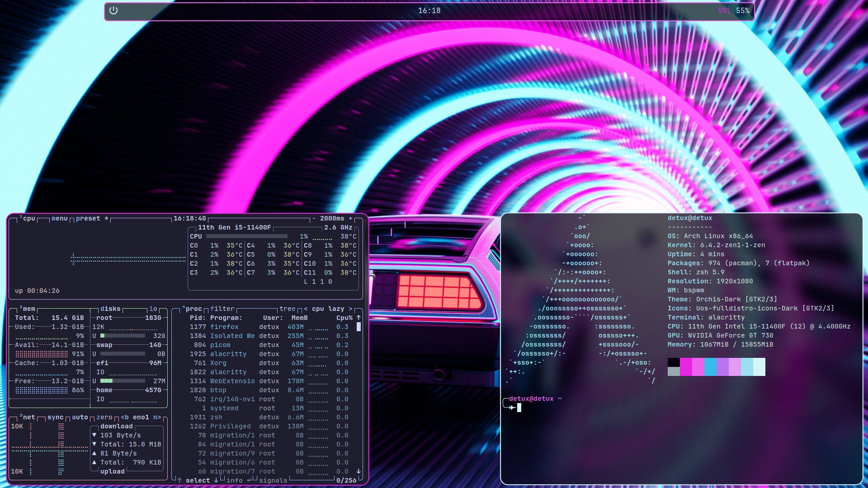The image size is (868, 488).
Task: Toggle net sync option
Action: [55, 418]
